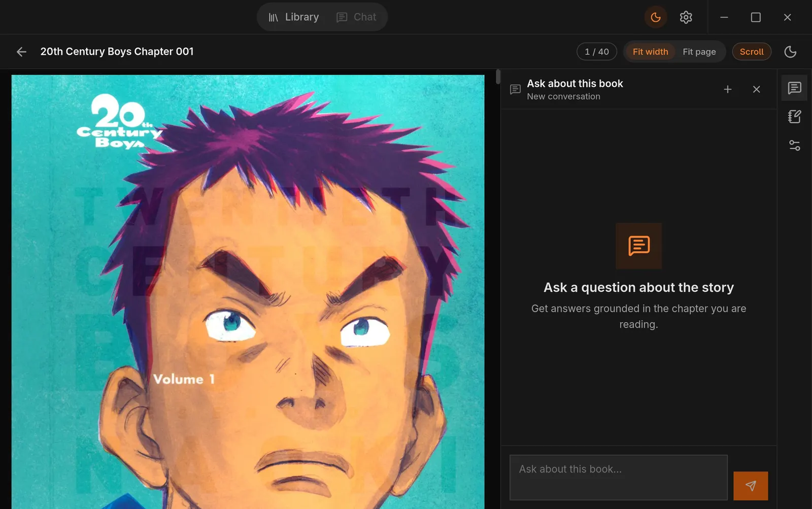
Task: Toggle the orange moon theme button
Action: pos(655,17)
